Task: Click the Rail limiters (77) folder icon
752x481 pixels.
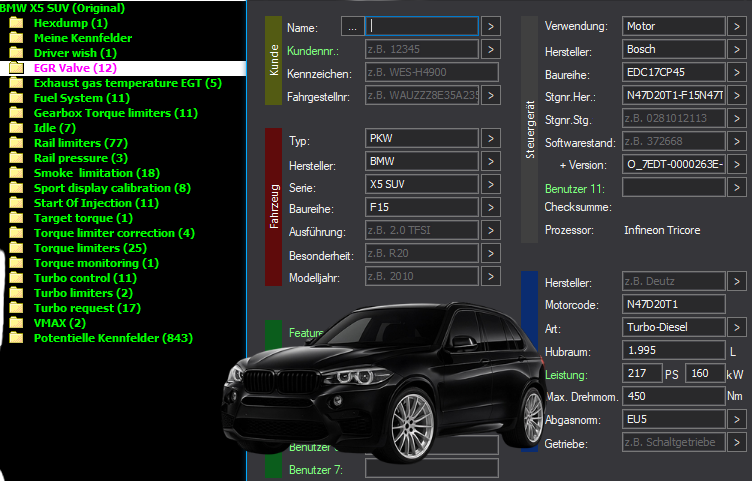Action: (16, 143)
